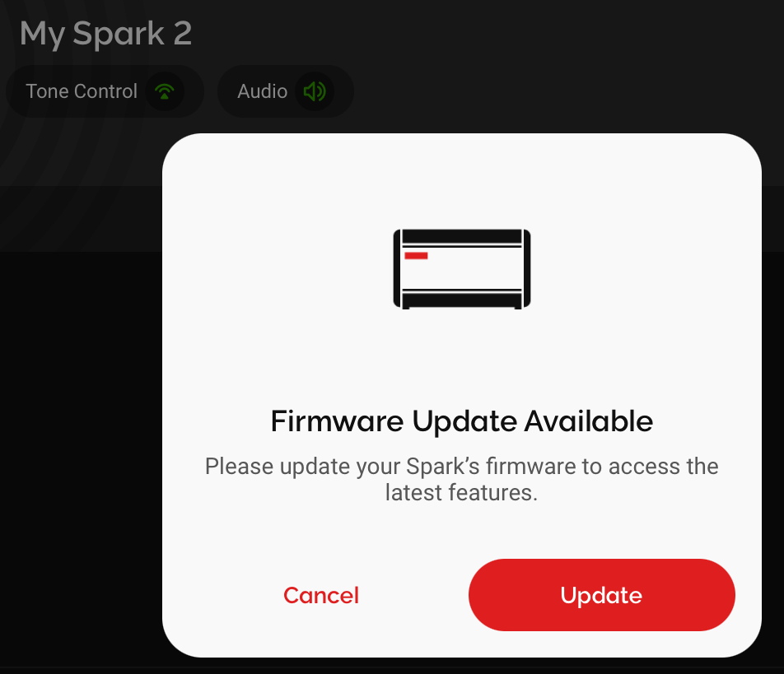Click the green Wi-Fi signal icon
784x674 pixels.
click(x=165, y=91)
